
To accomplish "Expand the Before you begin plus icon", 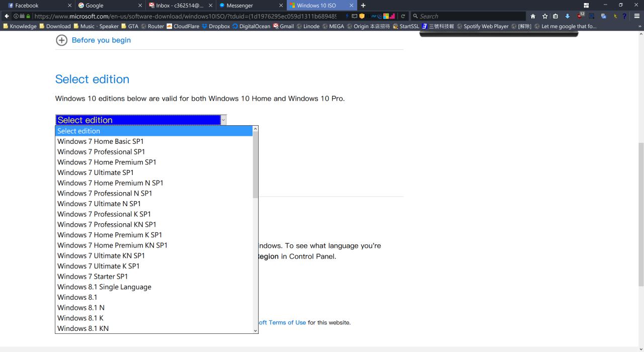I will click(61, 40).
